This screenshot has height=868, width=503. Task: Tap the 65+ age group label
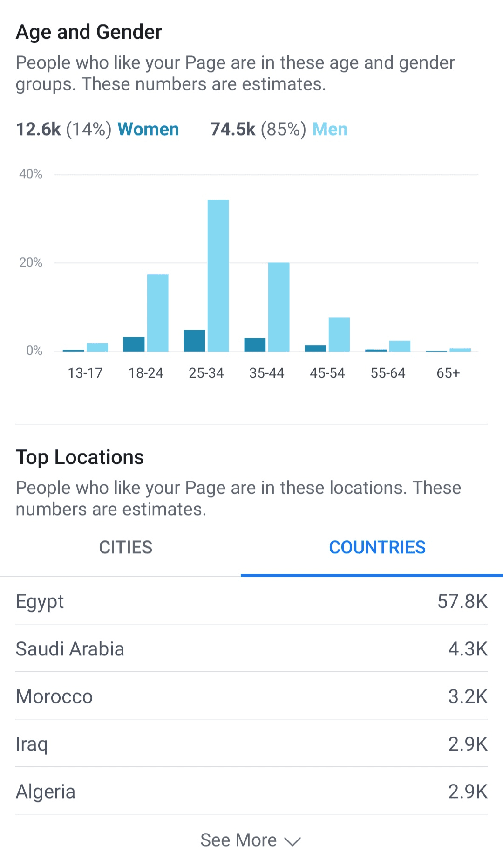[x=448, y=373]
